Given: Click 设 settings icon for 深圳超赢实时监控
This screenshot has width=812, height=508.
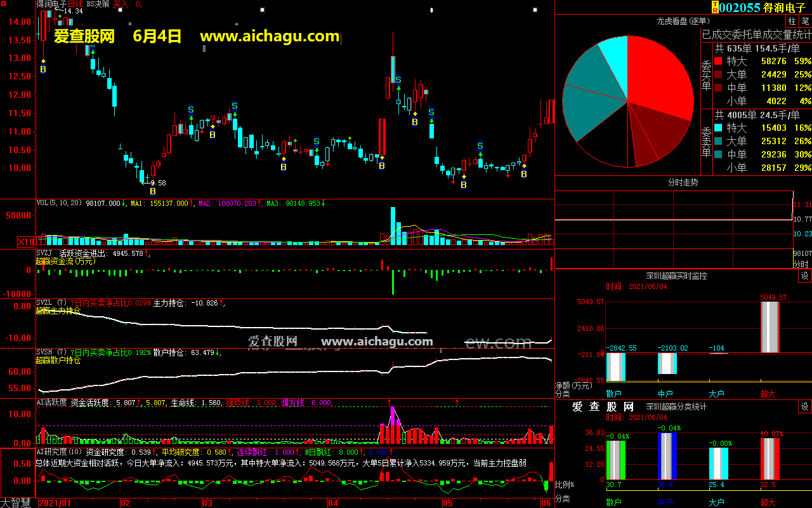Looking at the screenshot, I should 804,276.
